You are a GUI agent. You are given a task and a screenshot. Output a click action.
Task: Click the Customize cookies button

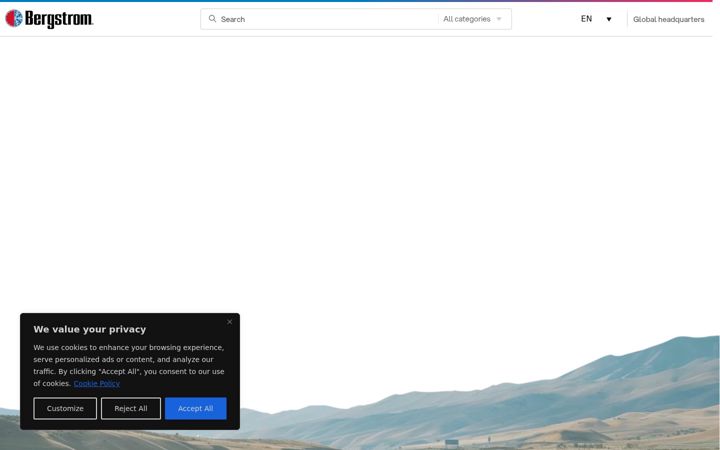(x=65, y=408)
